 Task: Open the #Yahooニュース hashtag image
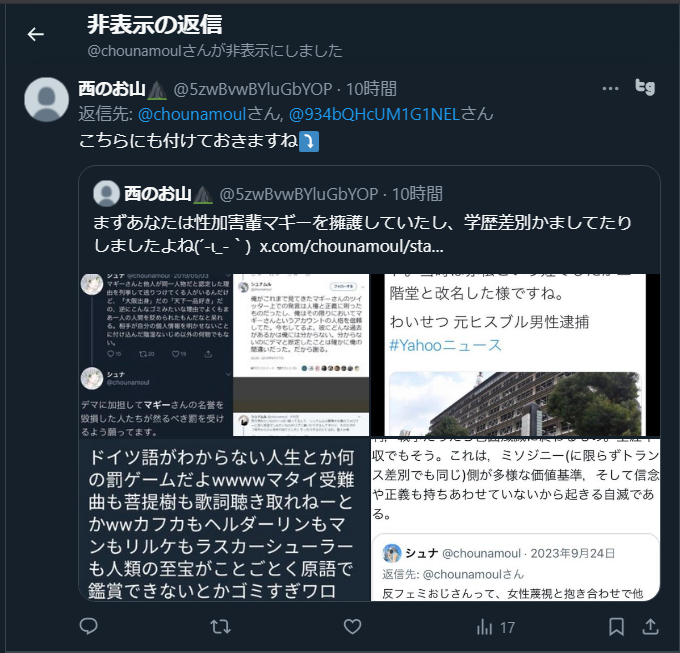click(515, 355)
